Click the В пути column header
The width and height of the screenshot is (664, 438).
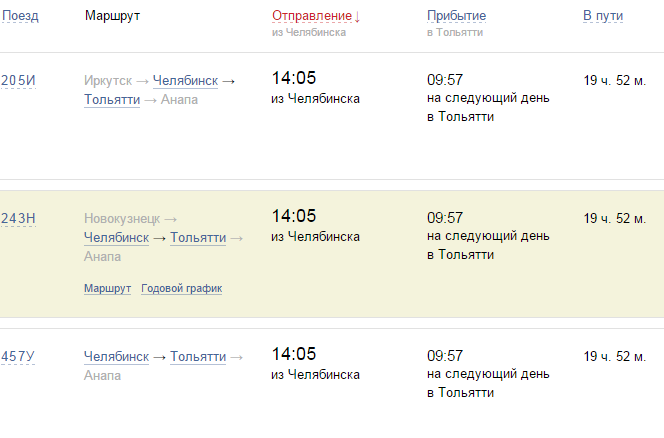(602, 17)
